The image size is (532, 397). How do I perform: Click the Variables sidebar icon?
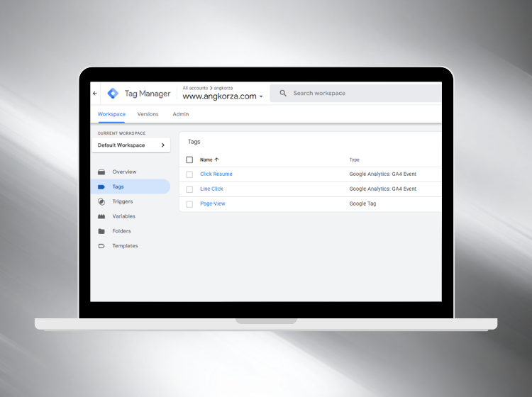pyautogui.click(x=101, y=216)
